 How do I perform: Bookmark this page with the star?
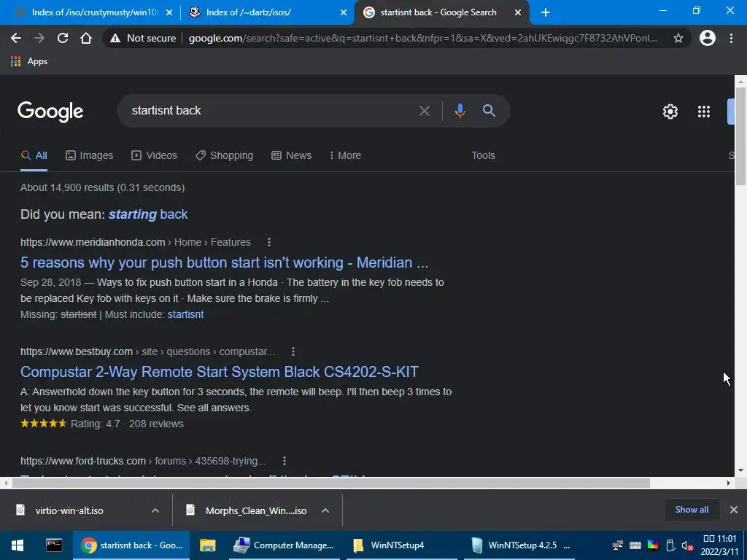pos(678,38)
